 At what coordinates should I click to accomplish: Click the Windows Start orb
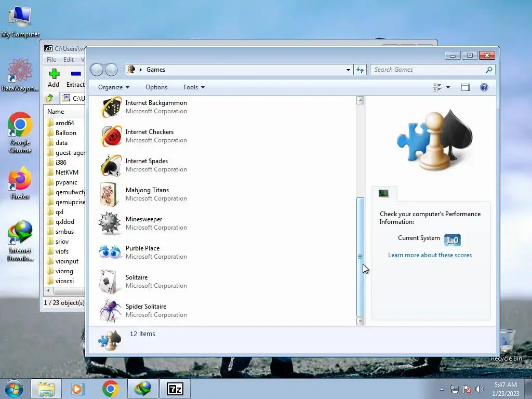(14, 389)
